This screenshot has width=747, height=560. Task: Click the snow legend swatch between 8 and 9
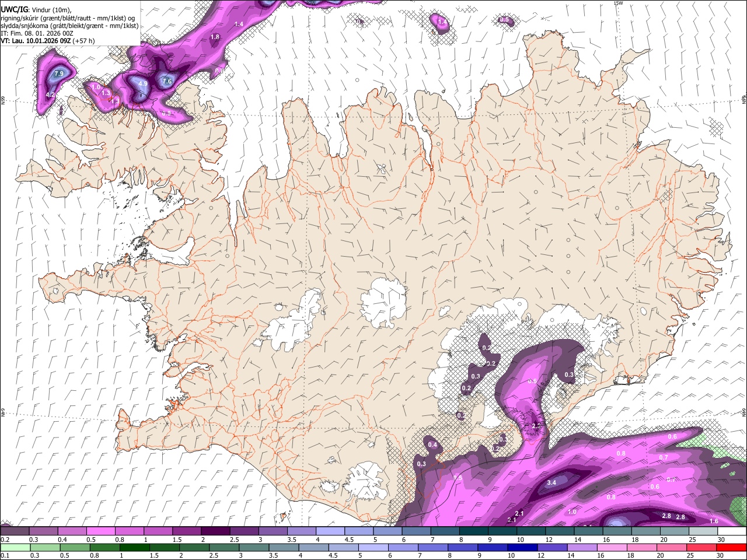click(474, 531)
